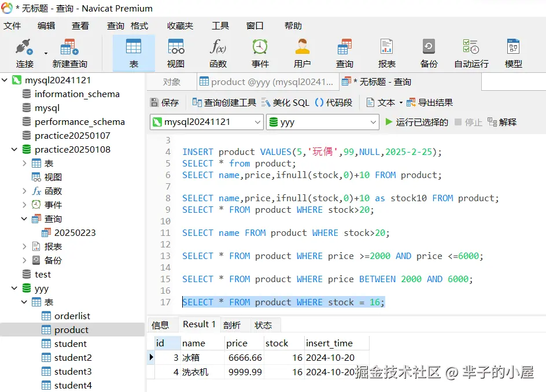Image resolution: width=546 pixels, height=392 pixels.
Task: Select the student2 table
Action: pos(73,358)
